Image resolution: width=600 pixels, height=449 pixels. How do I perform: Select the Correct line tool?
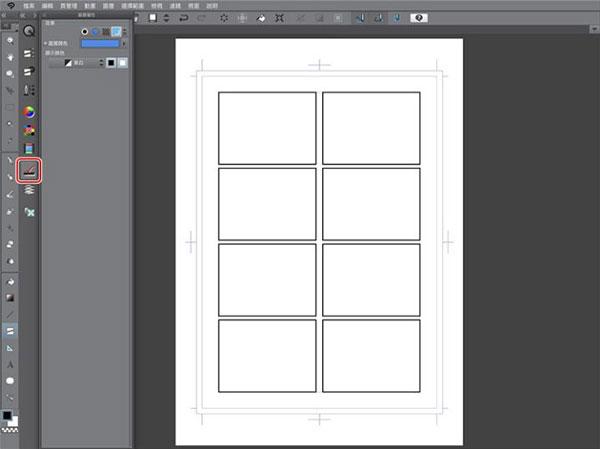(x=10, y=397)
